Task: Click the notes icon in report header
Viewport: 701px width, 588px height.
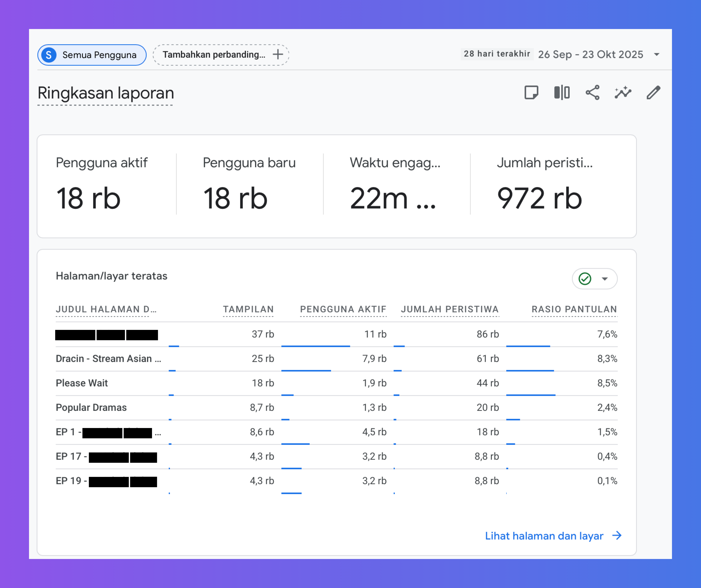Action: (531, 92)
